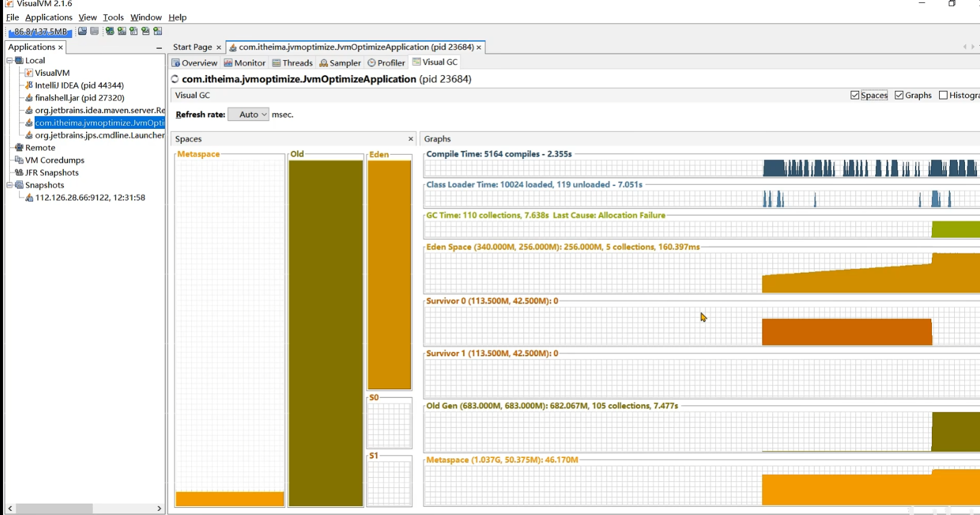Click the 'Class Loader Time: 10024 loaded' title

[535, 185]
